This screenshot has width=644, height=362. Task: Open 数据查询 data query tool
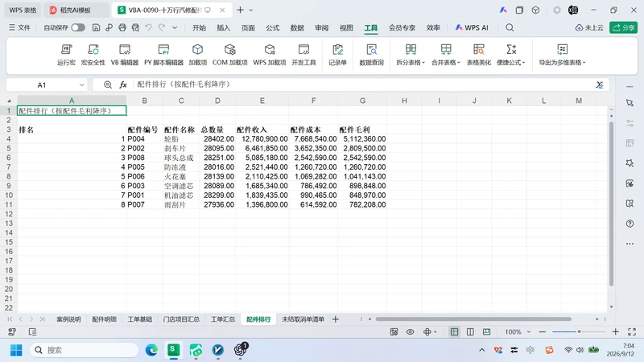[x=371, y=55]
